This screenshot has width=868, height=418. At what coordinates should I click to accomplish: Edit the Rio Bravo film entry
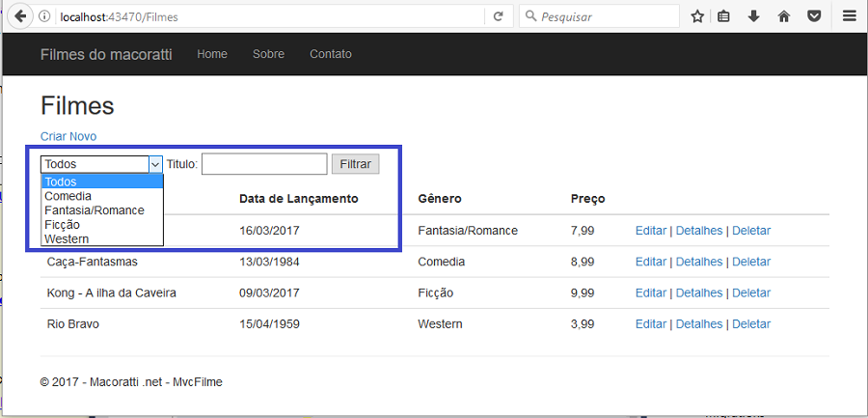(650, 323)
